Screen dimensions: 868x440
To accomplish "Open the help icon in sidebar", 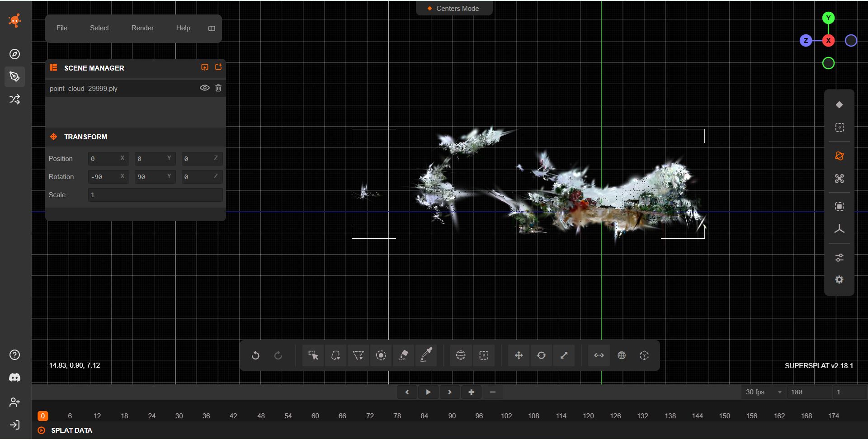I will (15, 355).
